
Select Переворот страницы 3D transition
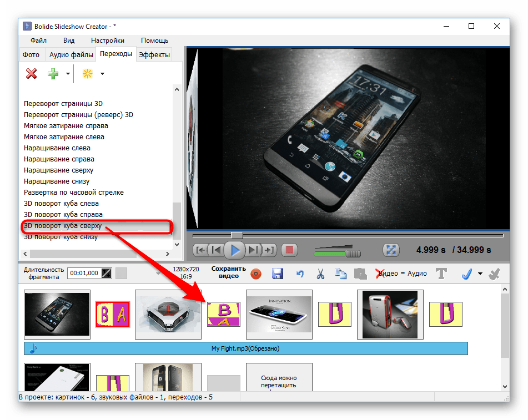pos(63,104)
